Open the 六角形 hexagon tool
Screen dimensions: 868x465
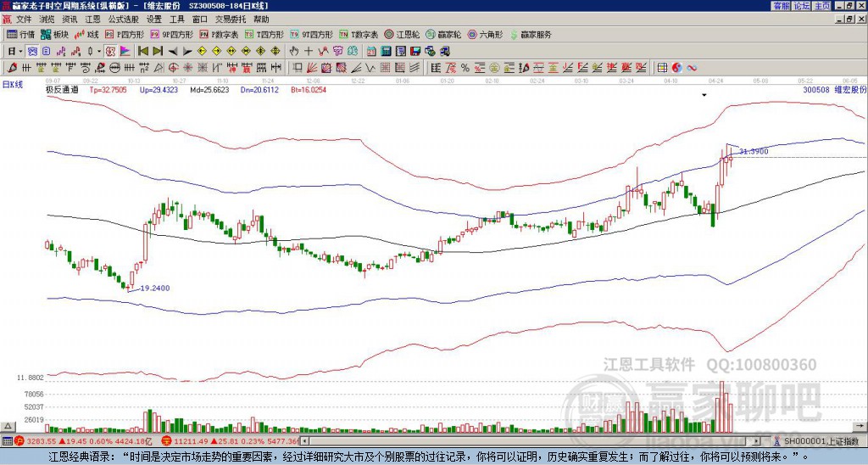486,34
